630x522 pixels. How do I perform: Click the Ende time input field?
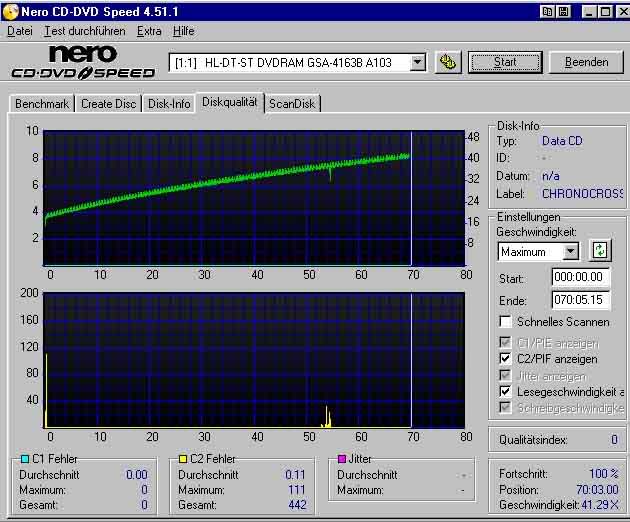pyautogui.click(x=581, y=300)
